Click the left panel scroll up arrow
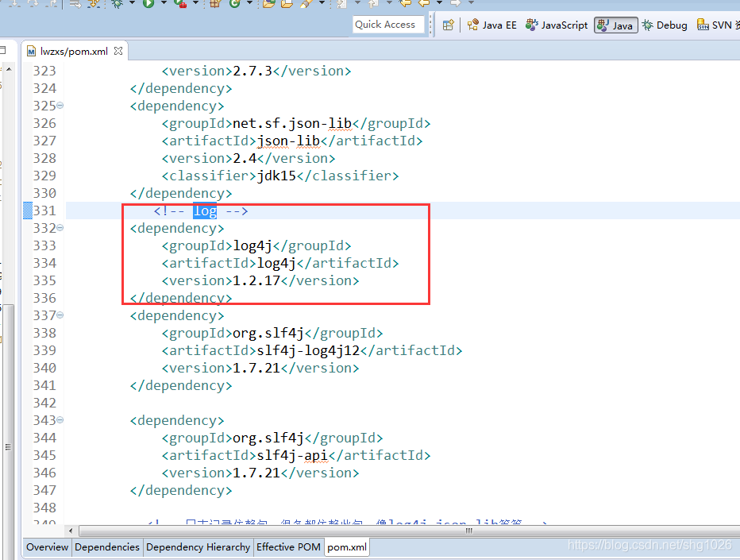Viewport: 740px width, 560px height. (9, 69)
